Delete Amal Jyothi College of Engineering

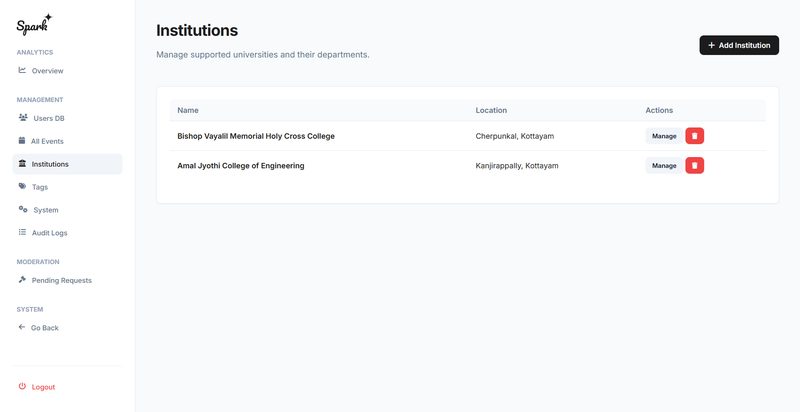tap(694, 165)
